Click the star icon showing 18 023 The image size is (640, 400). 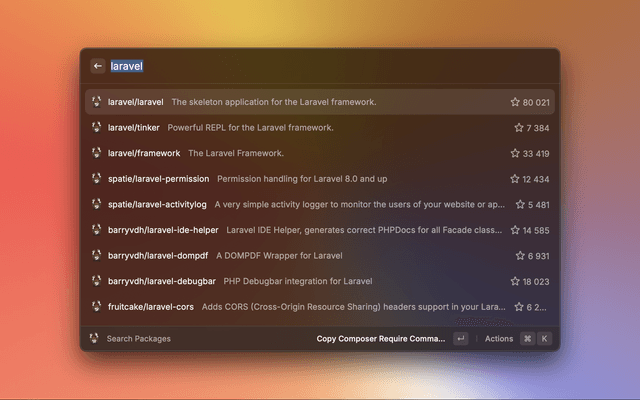click(x=515, y=281)
